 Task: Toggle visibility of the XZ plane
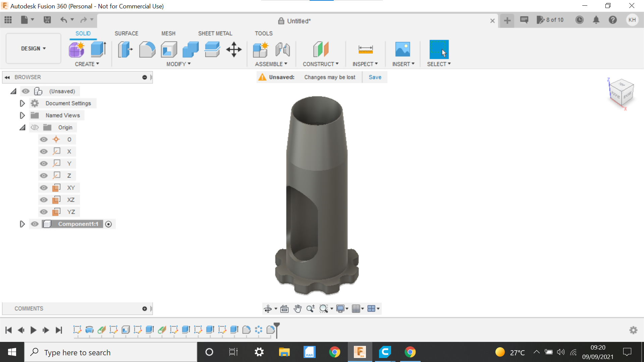pyautogui.click(x=44, y=200)
